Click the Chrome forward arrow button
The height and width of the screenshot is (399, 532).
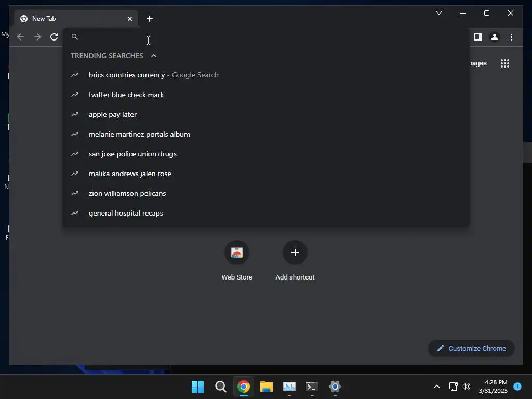pyautogui.click(x=37, y=37)
